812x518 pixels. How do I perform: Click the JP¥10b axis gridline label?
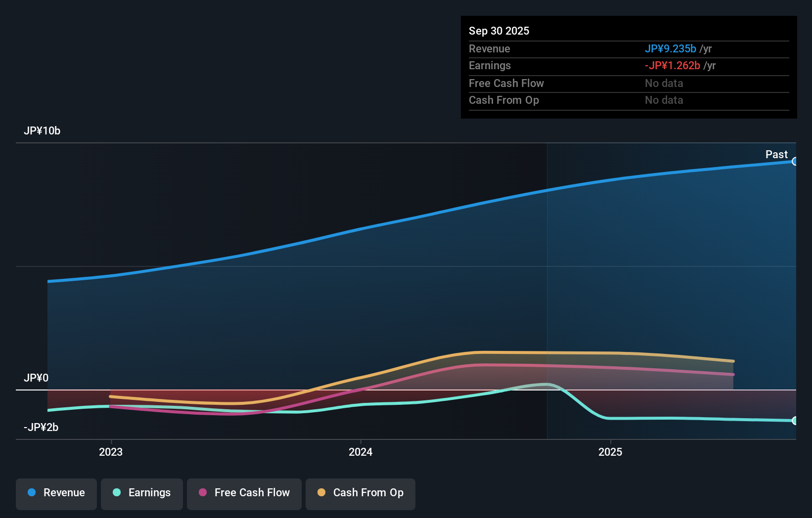point(43,131)
